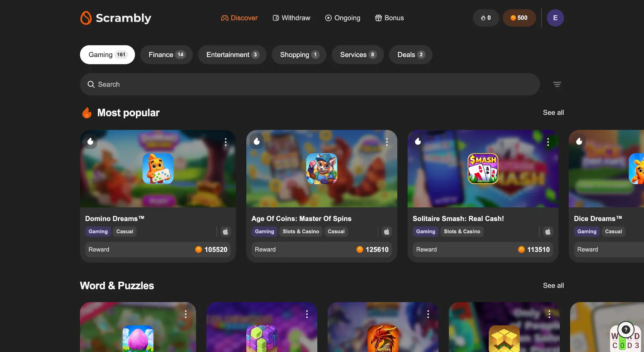Click the flame badge on Dice Dreams

[x=579, y=141]
